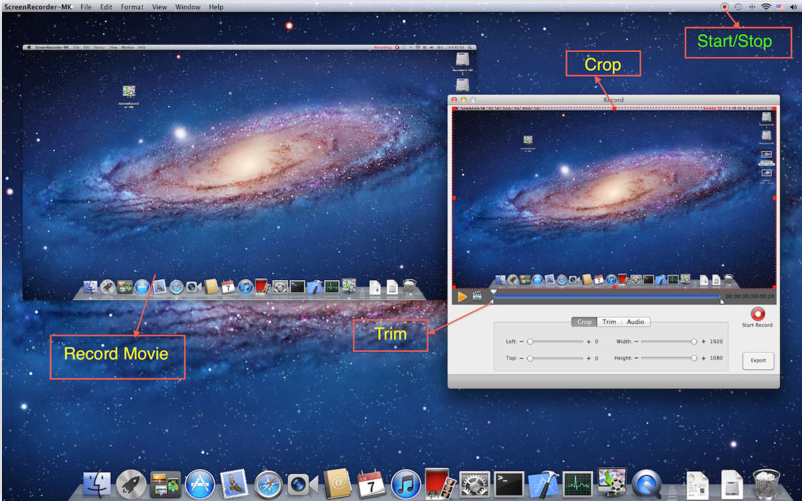The width and height of the screenshot is (802, 501).
Task: Click the 00:00:00/00:00:24 time readout
Action: 750,297
